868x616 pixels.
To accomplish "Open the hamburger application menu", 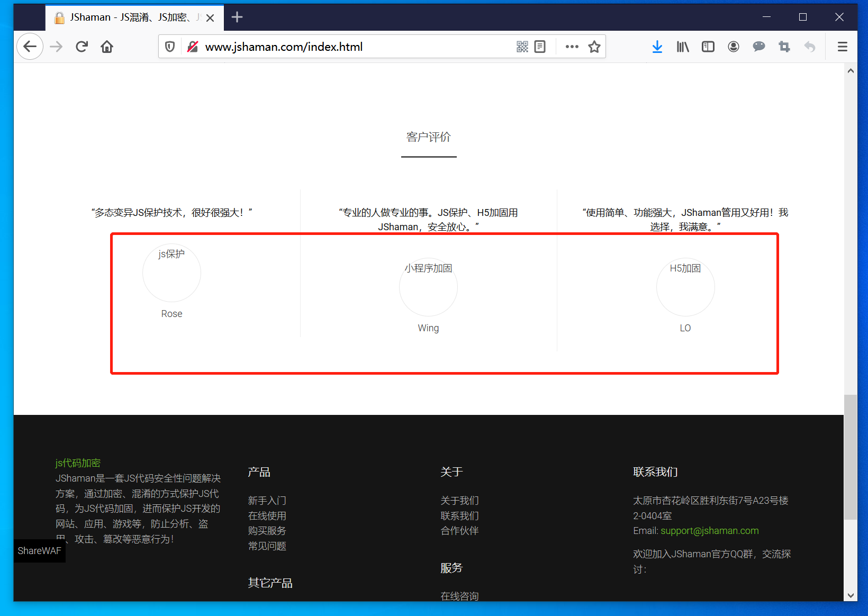I will 843,47.
